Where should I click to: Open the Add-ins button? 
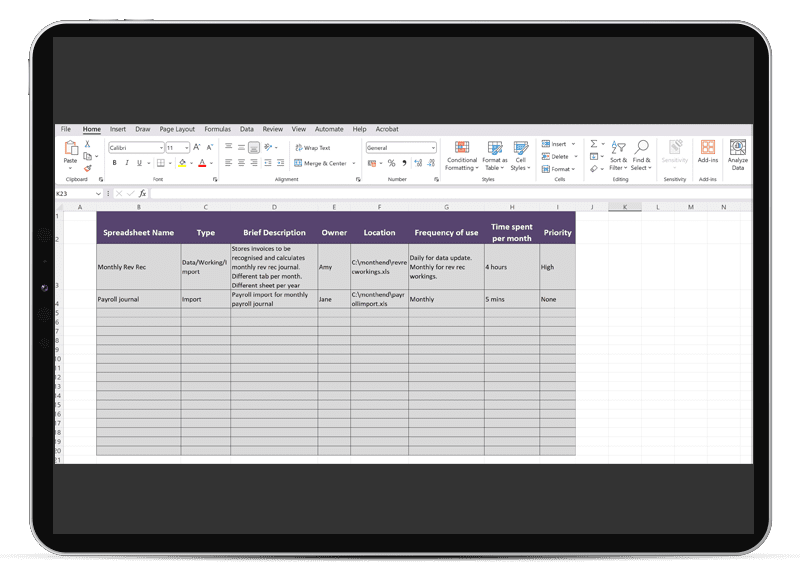pyautogui.click(x=708, y=152)
